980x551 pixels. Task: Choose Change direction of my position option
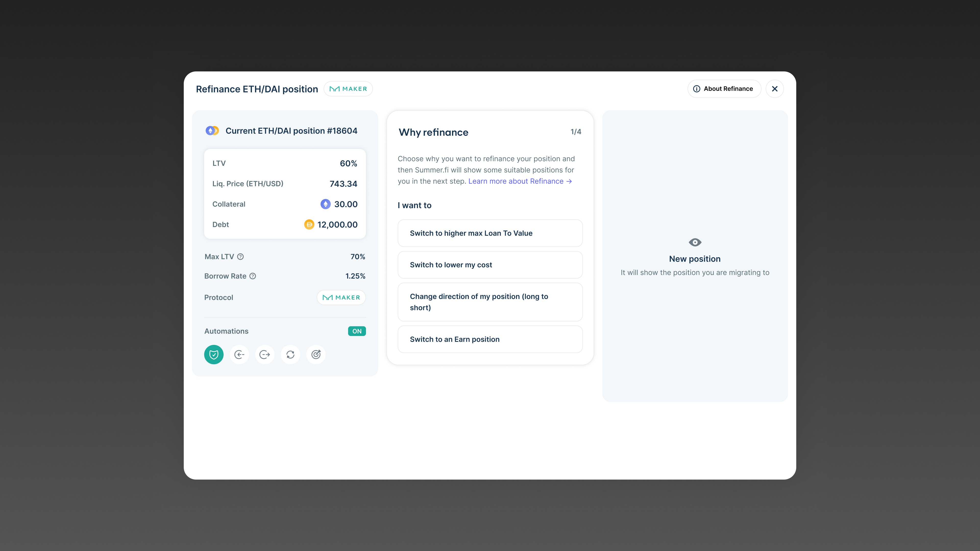490,302
